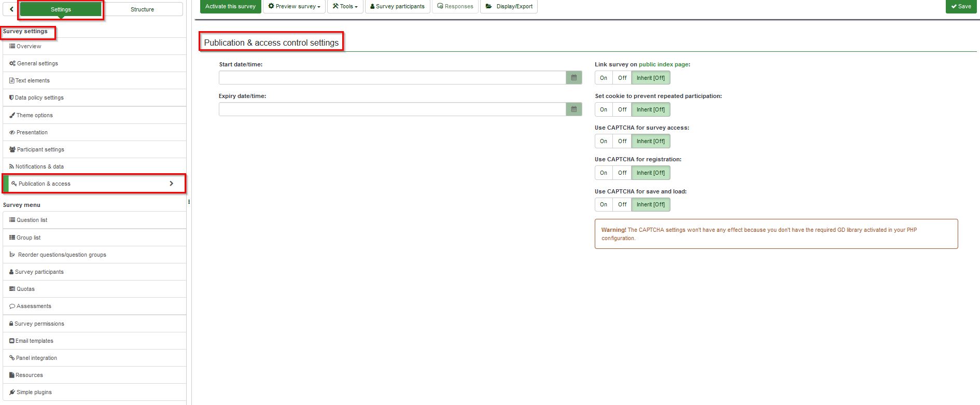Click the Survey participants user icon in sidebar
This screenshot has width=980, height=405.
pyautogui.click(x=11, y=272)
